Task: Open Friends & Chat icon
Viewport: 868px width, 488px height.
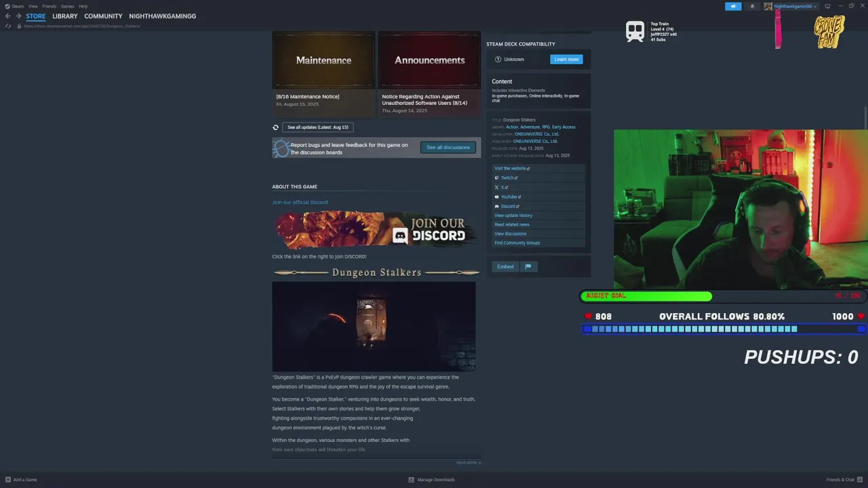Action: (x=861, y=480)
